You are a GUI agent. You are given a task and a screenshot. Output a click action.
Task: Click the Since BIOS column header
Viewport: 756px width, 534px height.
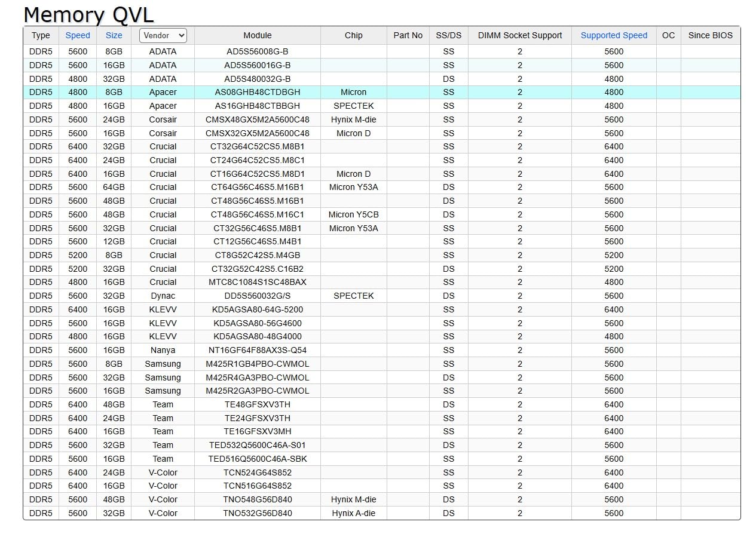(x=711, y=35)
